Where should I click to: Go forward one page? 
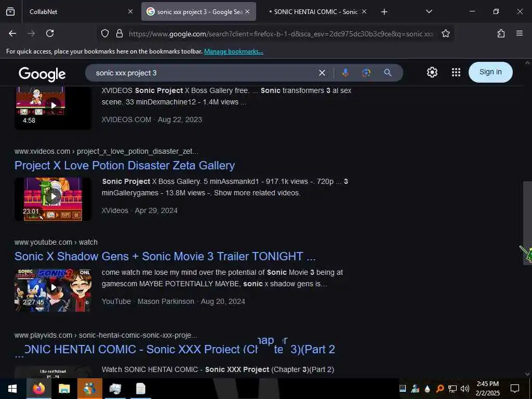click(31, 33)
